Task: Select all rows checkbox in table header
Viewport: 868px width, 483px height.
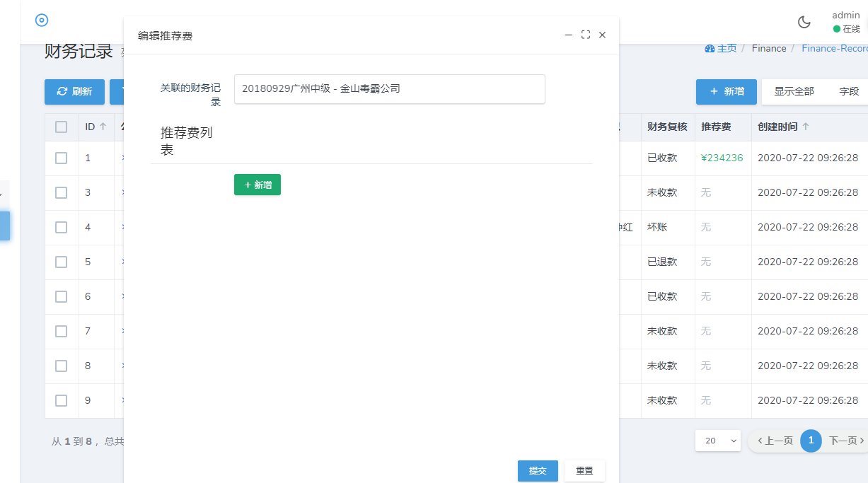Action: click(x=62, y=127)
